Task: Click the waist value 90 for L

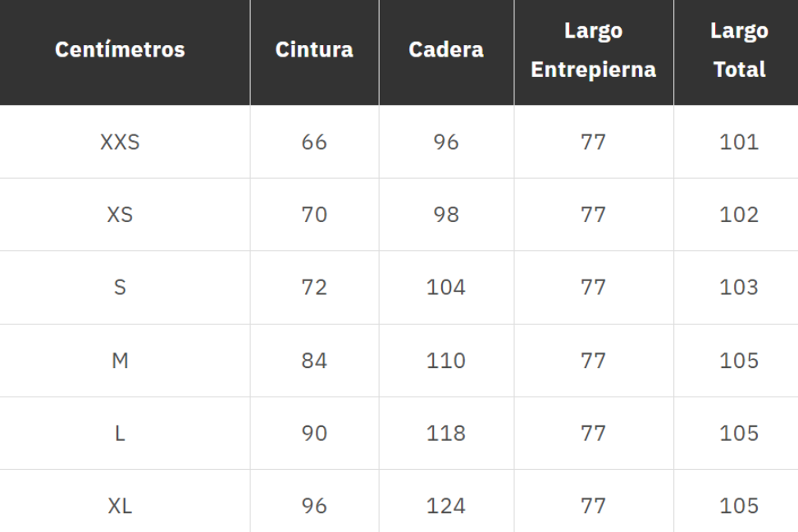Action: [314, 434]
